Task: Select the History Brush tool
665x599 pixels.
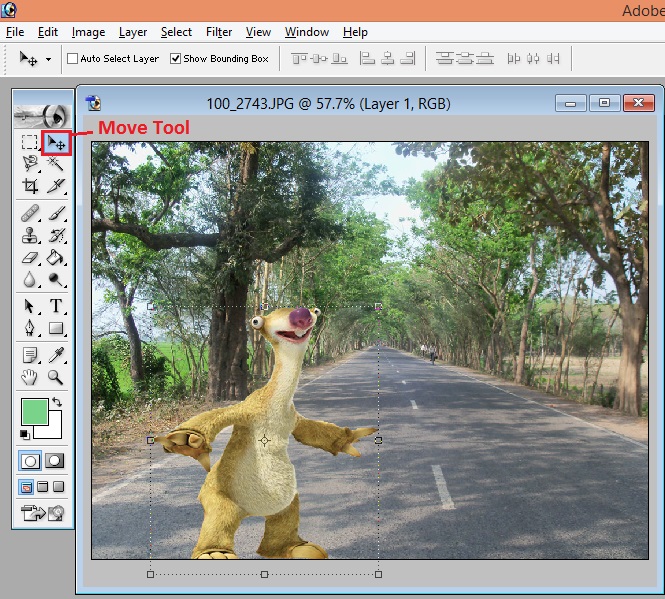Action: coord(56,235)
